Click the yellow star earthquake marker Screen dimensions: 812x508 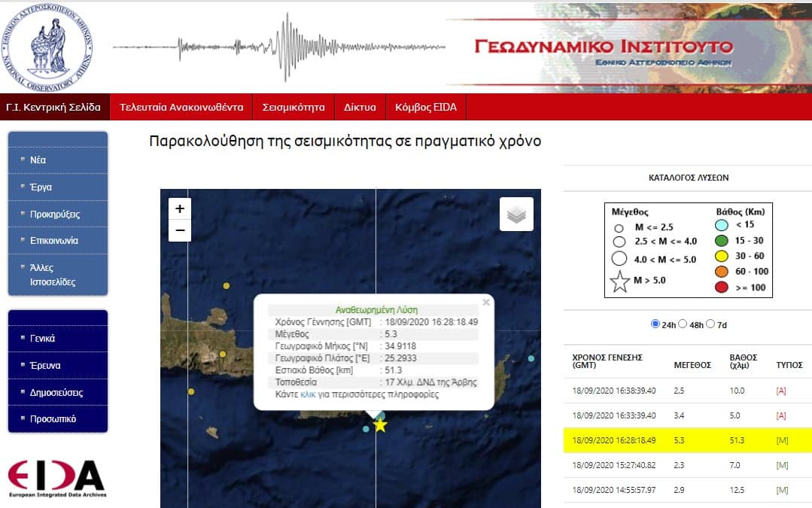coord(380,425)
